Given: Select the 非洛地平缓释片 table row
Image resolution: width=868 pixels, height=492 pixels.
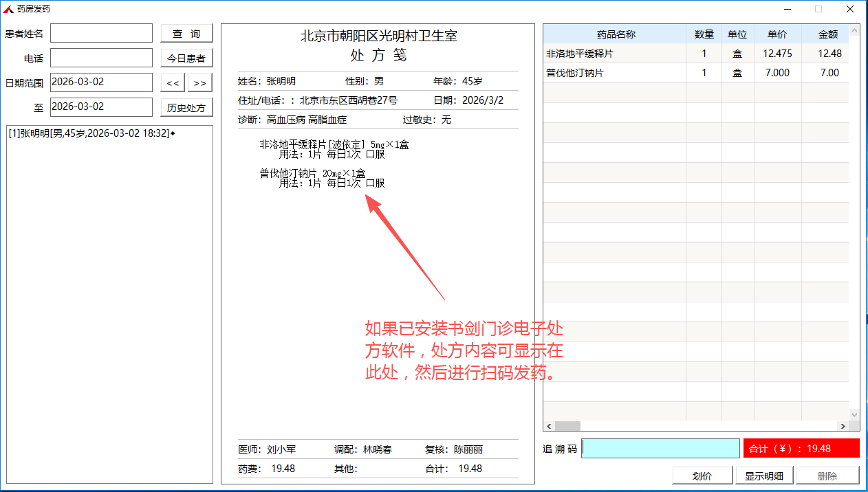Looking at the screenshot, I should 614,54.
